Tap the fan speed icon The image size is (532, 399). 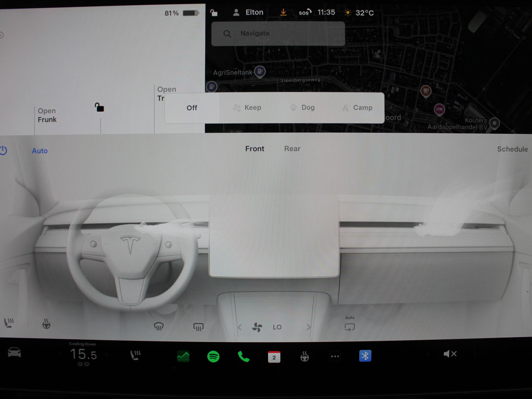pyautogui.click(x=257, y=327)
